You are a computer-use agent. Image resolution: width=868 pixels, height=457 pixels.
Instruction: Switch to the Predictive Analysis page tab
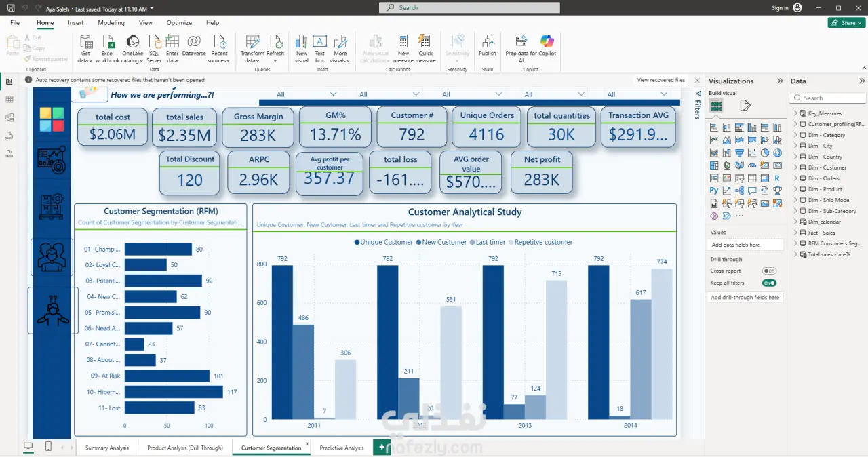click(342, 448)
